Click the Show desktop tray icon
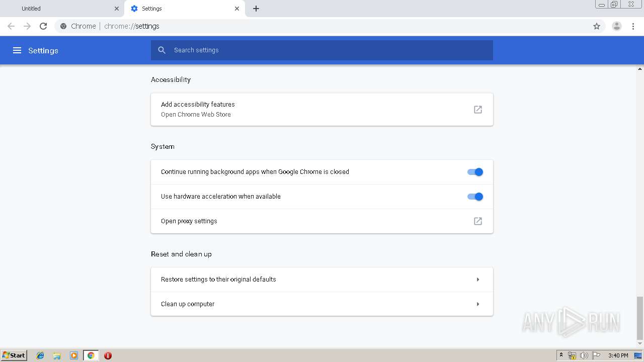Viewport: 644px width, 362px height. (x=638, y=355)
